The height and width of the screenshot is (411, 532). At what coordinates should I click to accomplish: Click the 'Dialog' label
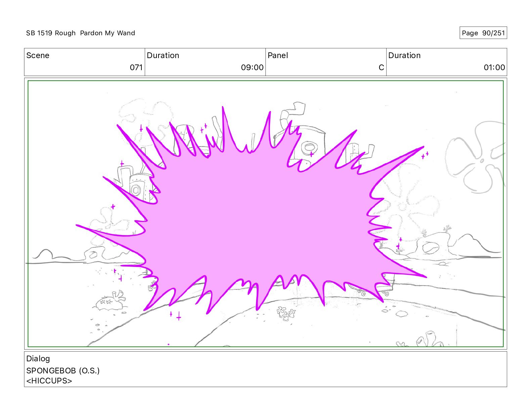pos(38,359)
